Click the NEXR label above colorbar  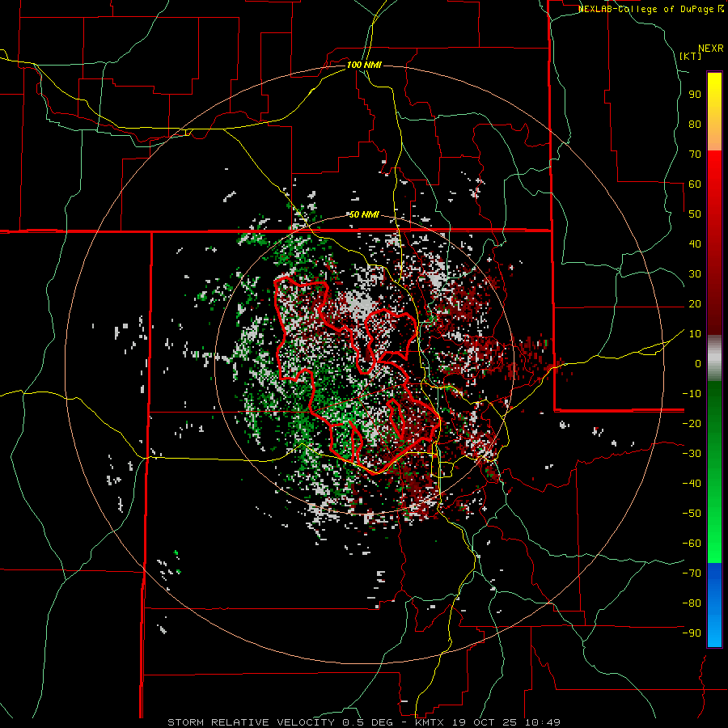(x=711, y=49)
